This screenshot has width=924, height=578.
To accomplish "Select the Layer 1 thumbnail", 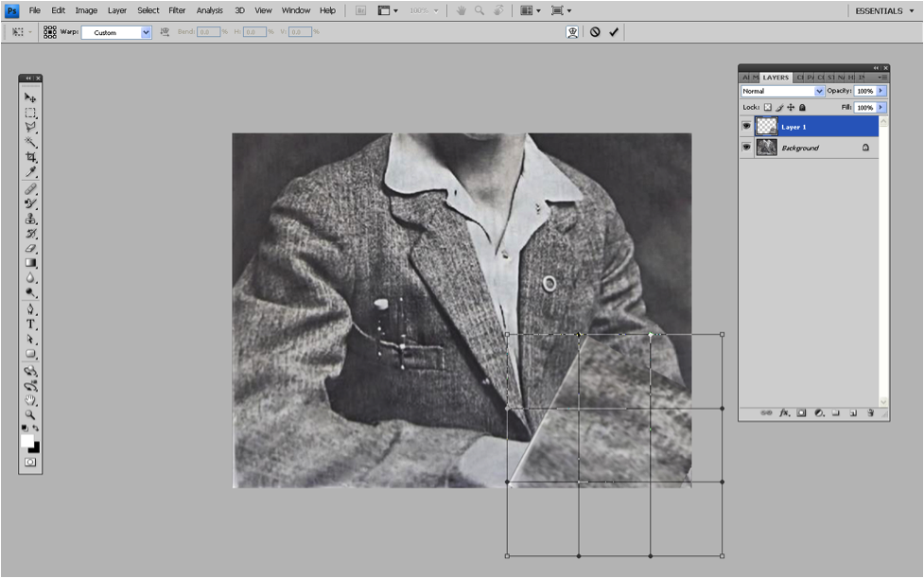I will pyautogui.click(x=766, y=127).
